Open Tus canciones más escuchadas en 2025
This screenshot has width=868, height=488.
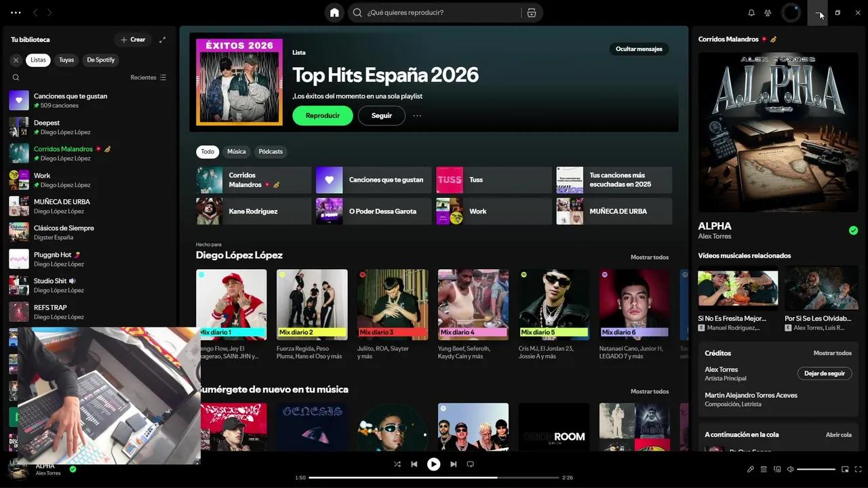point(614,180)
